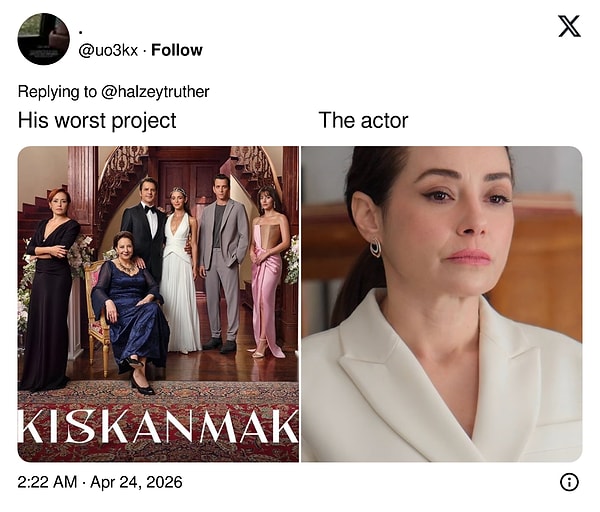The width and height of the screenshot is (600, 512).
Task: Open the @uo3kx profile avatar
Action: [x=43, y=39]
